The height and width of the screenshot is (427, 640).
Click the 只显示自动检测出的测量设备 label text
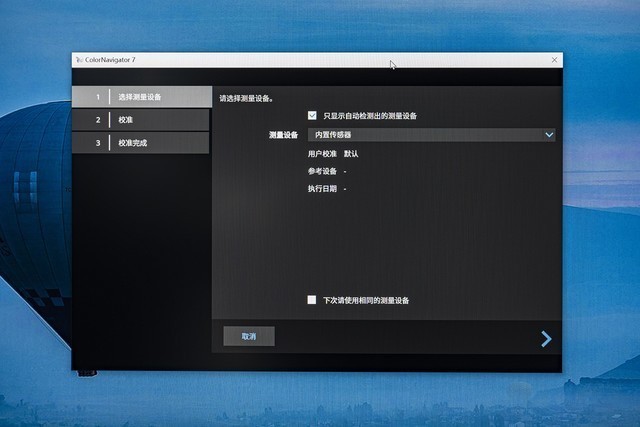(370, 116)
